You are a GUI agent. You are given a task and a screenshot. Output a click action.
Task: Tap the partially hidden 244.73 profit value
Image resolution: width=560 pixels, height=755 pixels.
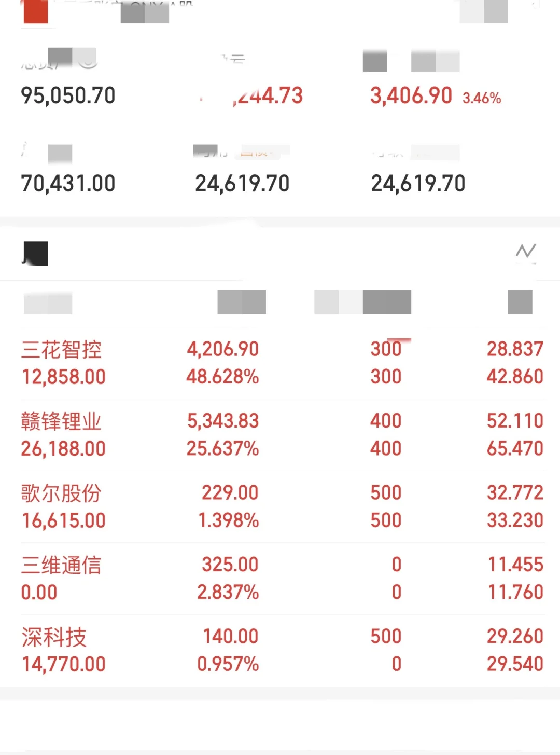pyautogui.click(x=267, y=95)
